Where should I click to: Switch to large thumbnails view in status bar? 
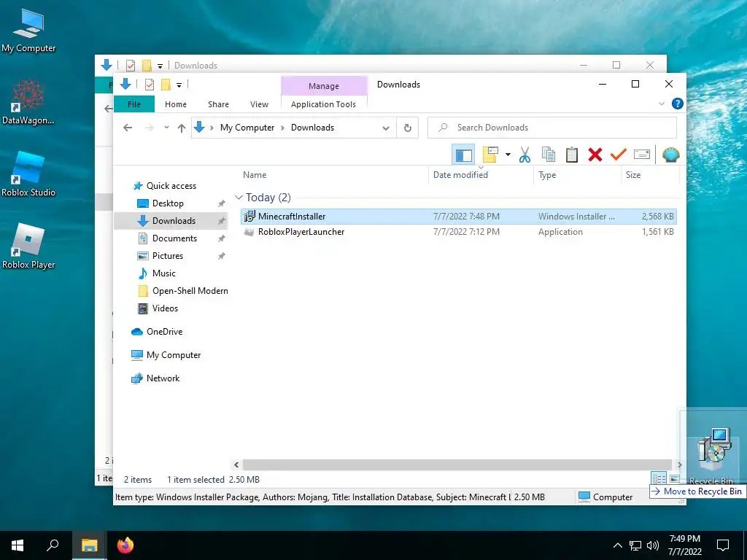(675, 478)
